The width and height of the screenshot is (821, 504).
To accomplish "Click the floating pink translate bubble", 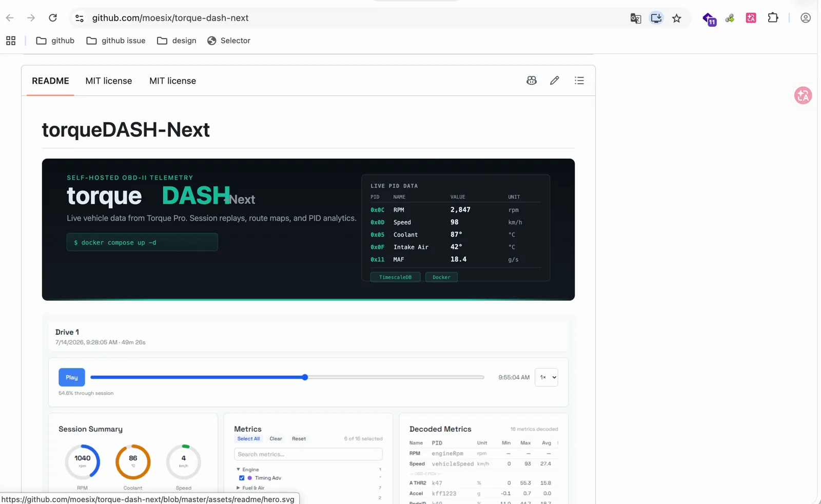I will pos(803,95).
